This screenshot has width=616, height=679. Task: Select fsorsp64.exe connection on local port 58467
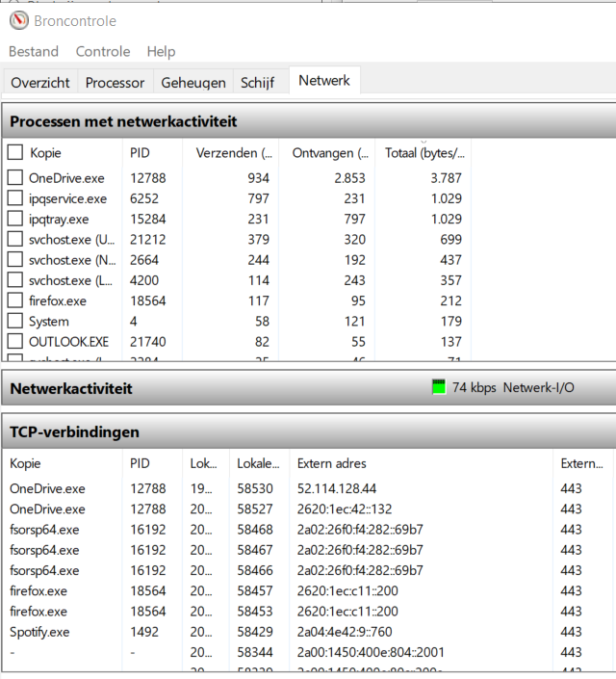(x=309, y=550)
